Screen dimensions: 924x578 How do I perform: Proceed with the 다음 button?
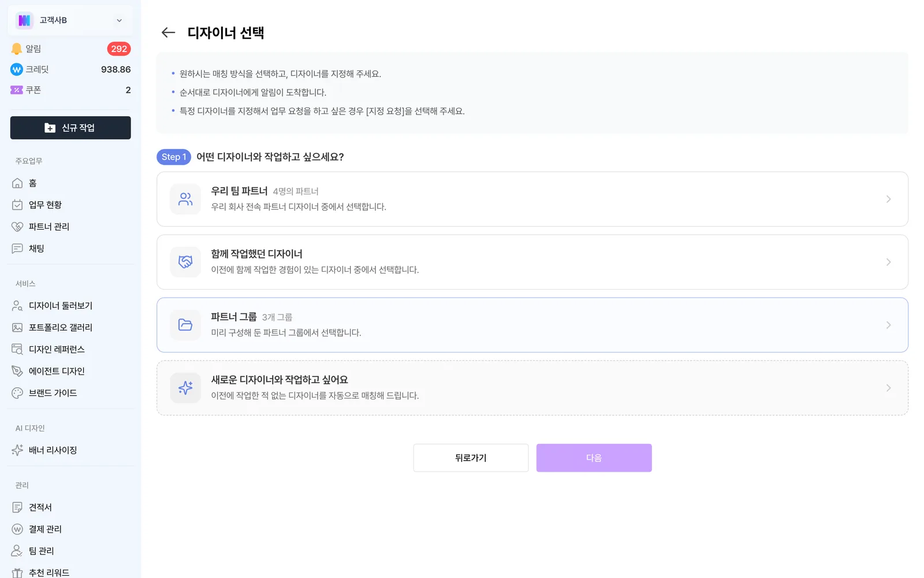(x=594, y=458)
